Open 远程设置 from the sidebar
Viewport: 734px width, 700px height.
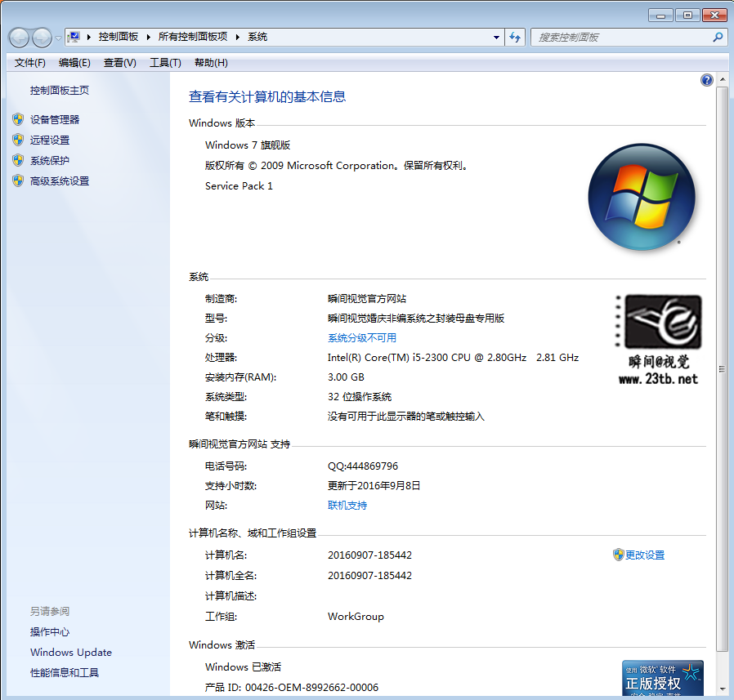(50, 140)
